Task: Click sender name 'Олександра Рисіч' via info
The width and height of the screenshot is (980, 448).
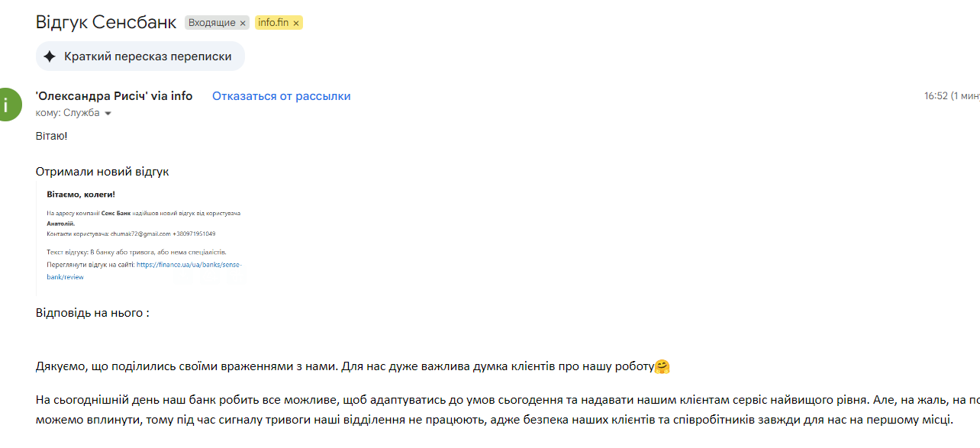Action: click(114, 96)
